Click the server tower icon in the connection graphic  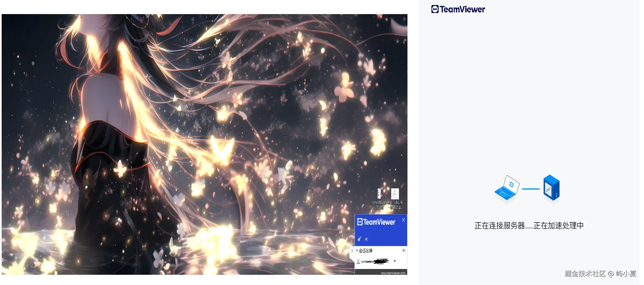[552, 188]
